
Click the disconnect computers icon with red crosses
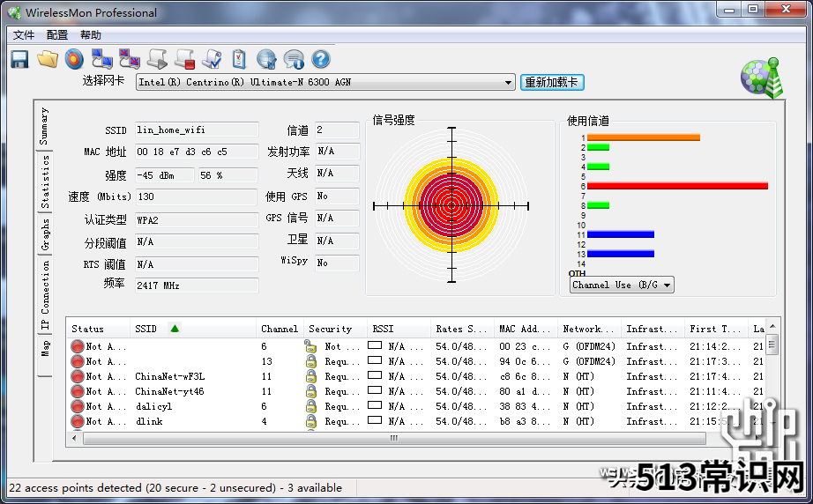point(129,60)
